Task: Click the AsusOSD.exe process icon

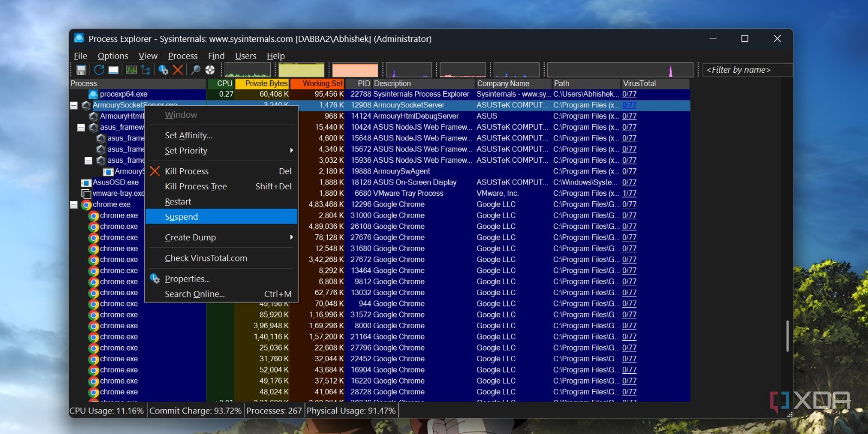Action: pos(86,183)
